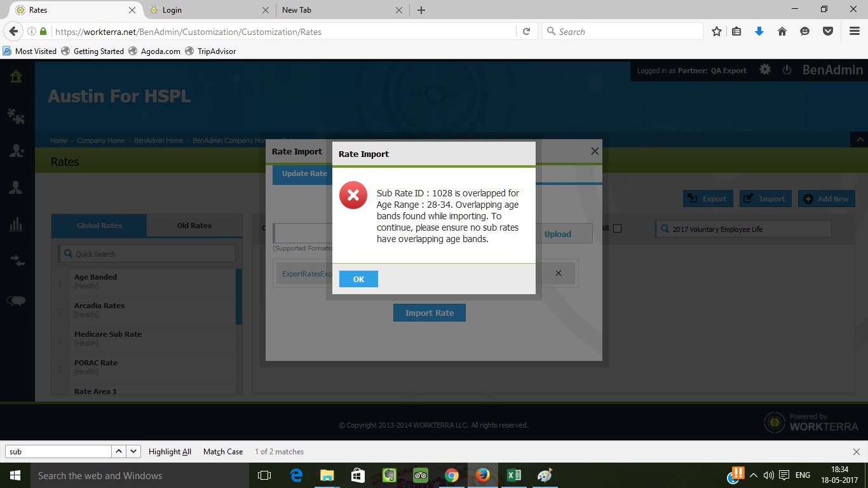
Task: Open the bar chart reports icon in sidebar
Action: pos(16,224)
